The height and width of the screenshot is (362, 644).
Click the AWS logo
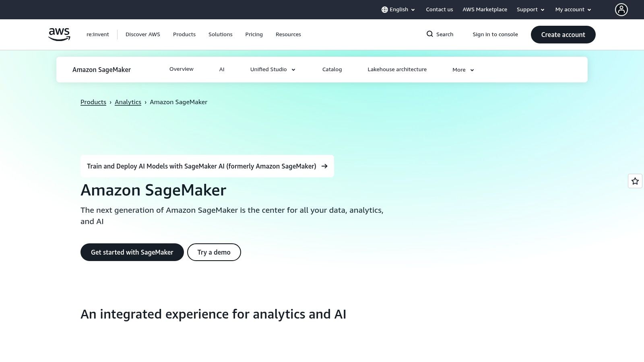point(59,34)
